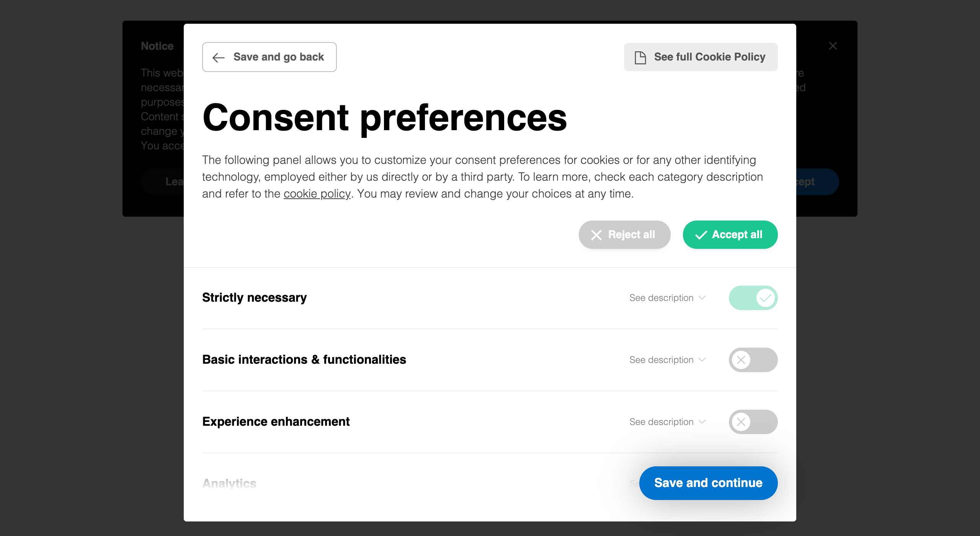Expand Basic interactions description

[x=667, y=360]
